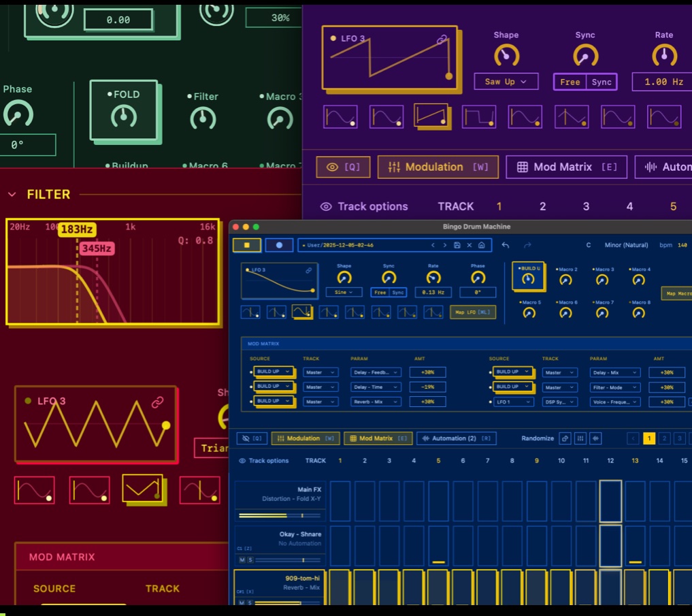692x616 pixels.
Task: Click the Macro 2 knob in the blue window
Action: 566,280
